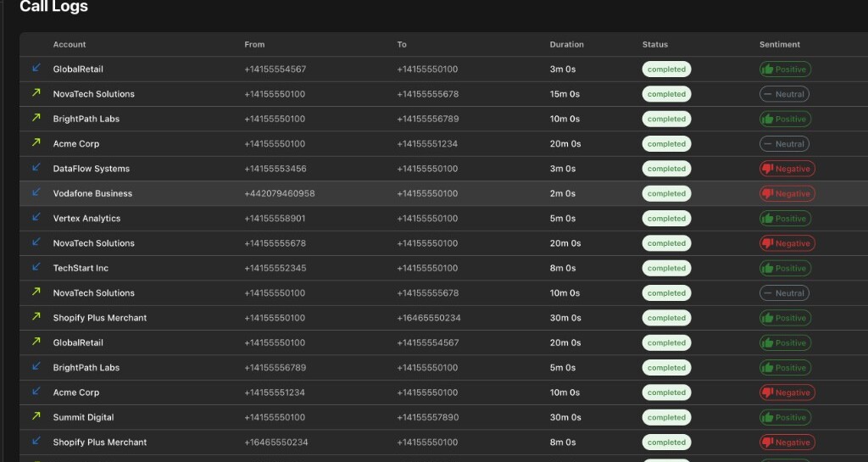868x462 pixels.
Task: Click outgoing arrow icon on BrightPath Labs 10m call
Action: (x=36, y=118)
